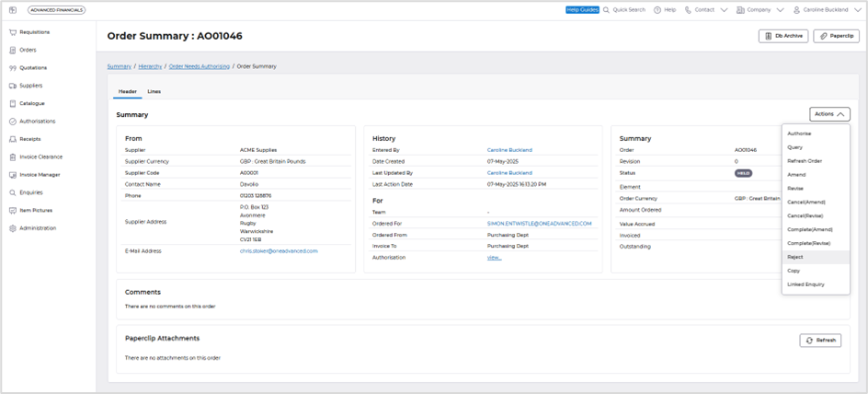Expand the Company dropdown chevron
868x394 pixels.
[781, 10]
